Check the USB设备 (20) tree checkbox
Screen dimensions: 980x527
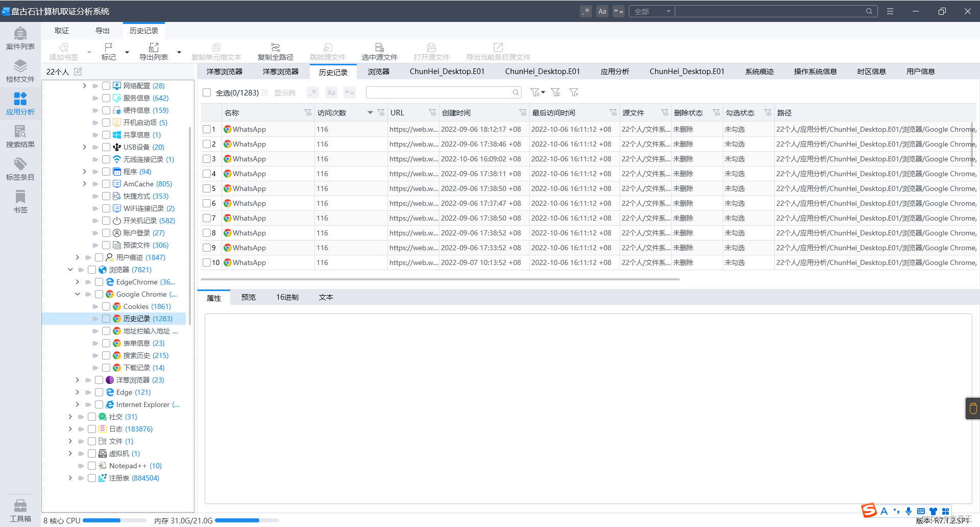coord(106,147)
